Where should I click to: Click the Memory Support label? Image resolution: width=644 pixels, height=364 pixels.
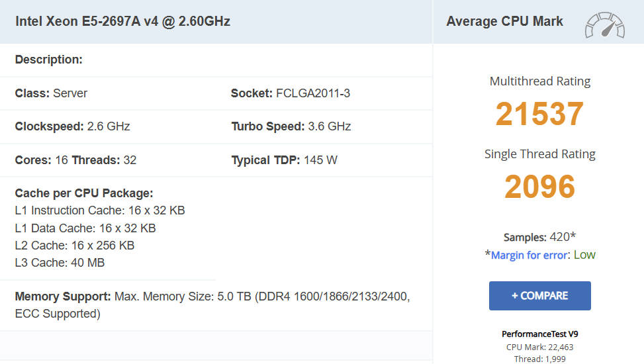click(x=63, y=296)
